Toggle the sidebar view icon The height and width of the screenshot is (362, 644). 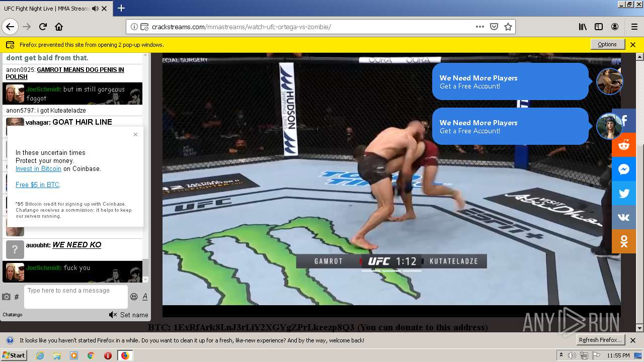tap(599, 27)
